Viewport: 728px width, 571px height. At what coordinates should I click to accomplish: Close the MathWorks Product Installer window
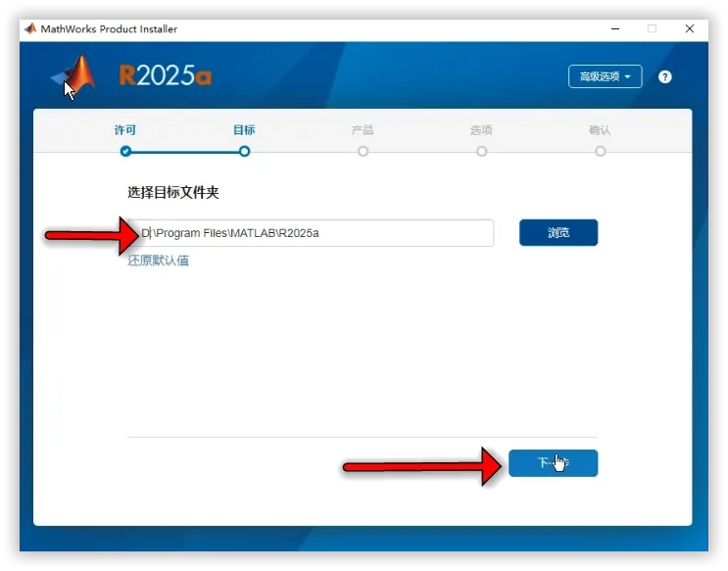pyautogui.click(x=690, y=28)
